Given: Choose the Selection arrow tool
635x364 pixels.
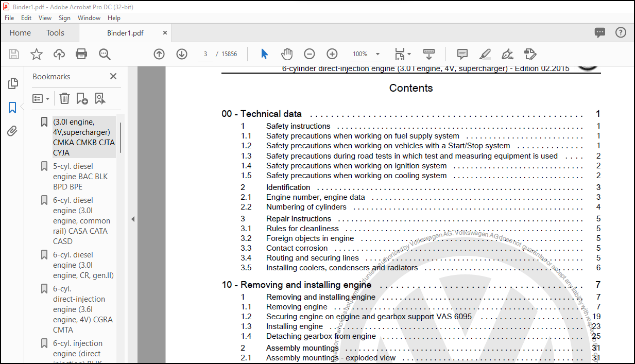Looking at the screenshot, I should 264,54.
